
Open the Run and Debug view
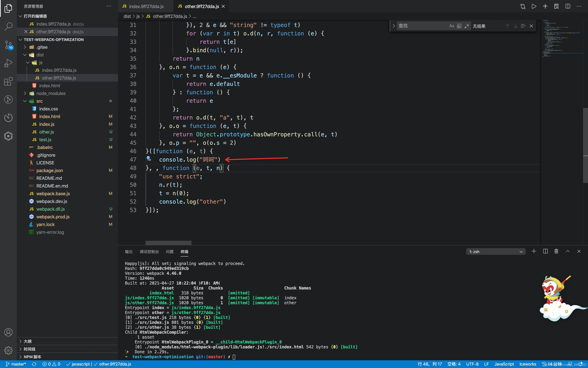[8, 63]
